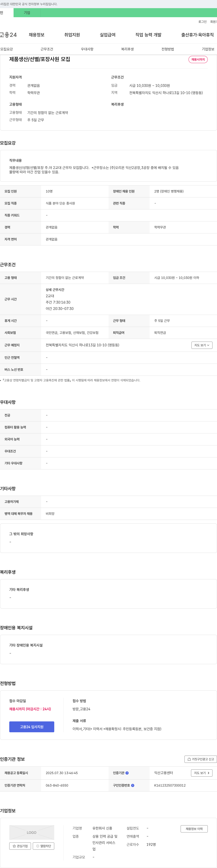Click the 192명 employee count
The height and width of the screenshot is (868, 217).
coord(151,844)
